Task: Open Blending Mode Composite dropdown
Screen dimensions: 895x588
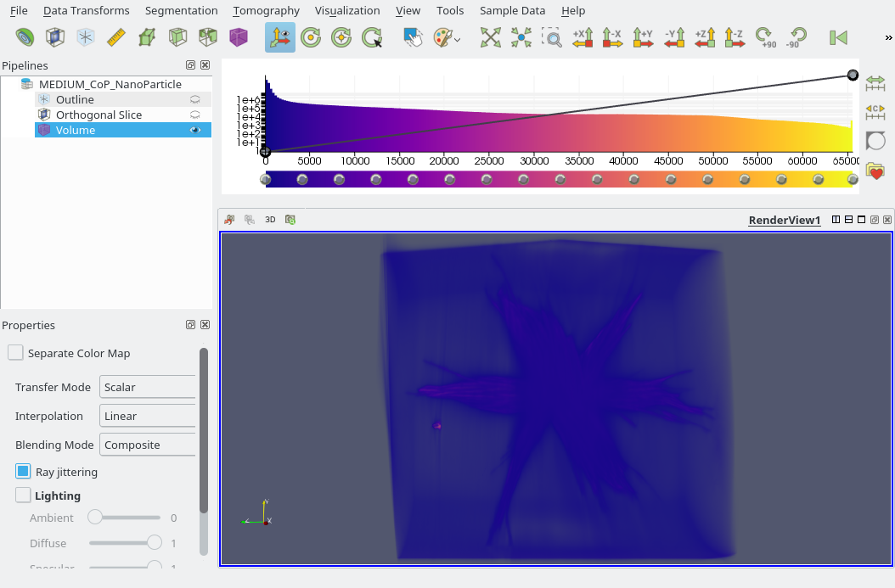Action: (x=148, y=445)
